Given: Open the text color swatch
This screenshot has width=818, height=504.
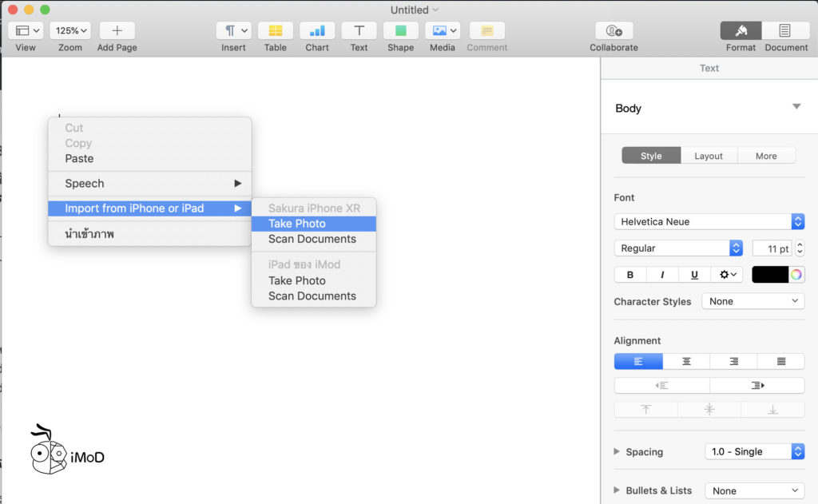Looking at the screenshot, I should click(x=769, y=274).
